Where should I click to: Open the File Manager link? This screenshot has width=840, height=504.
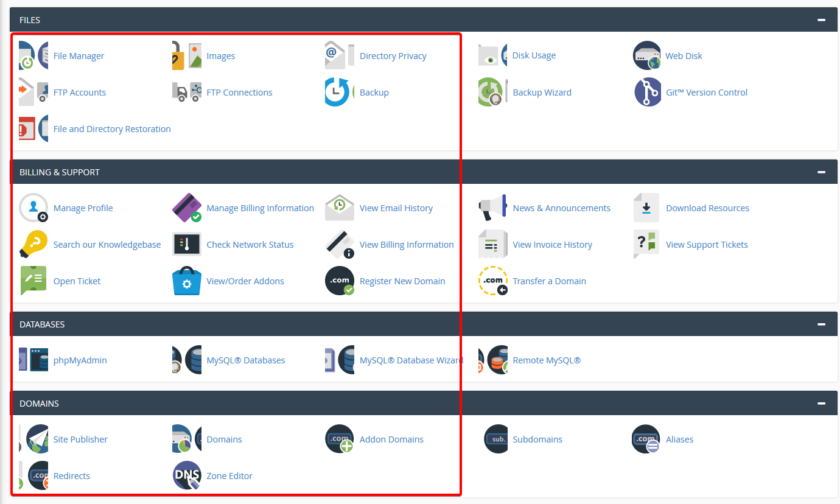point(79,56)
